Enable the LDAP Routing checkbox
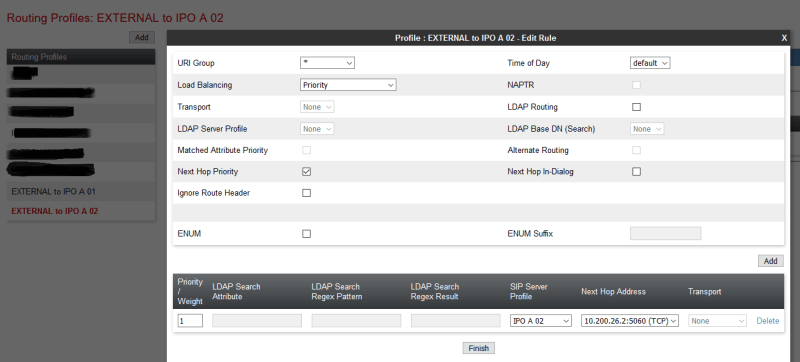 (x=636, y=107)
